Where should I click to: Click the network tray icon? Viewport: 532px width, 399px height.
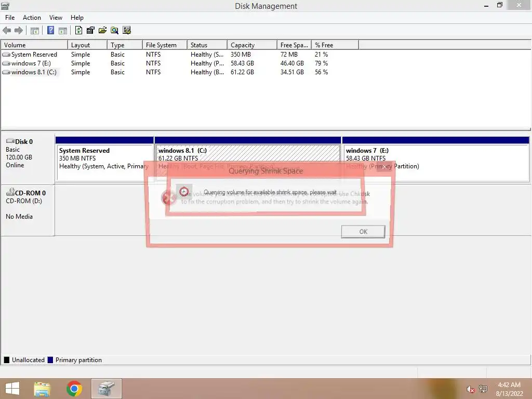click(483, 389)
